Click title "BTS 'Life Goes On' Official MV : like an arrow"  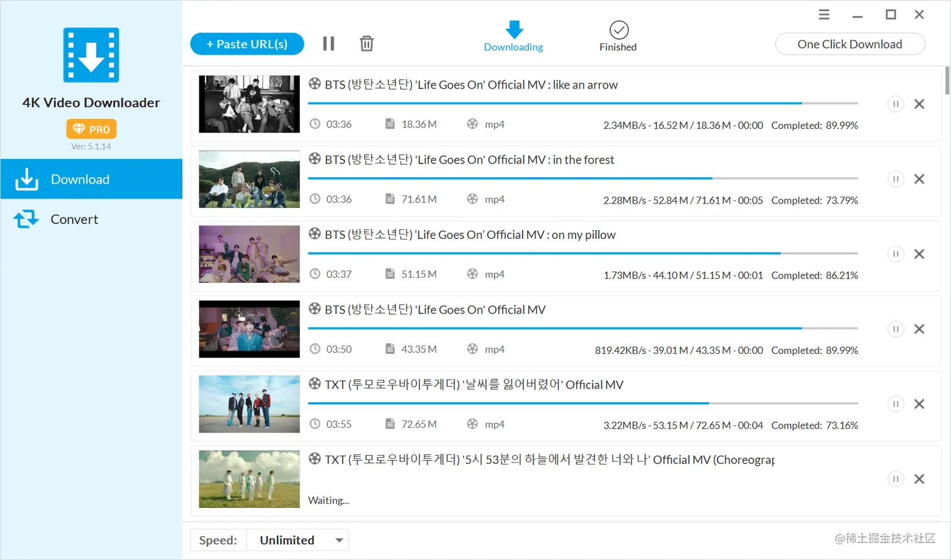tap(471, 85)
